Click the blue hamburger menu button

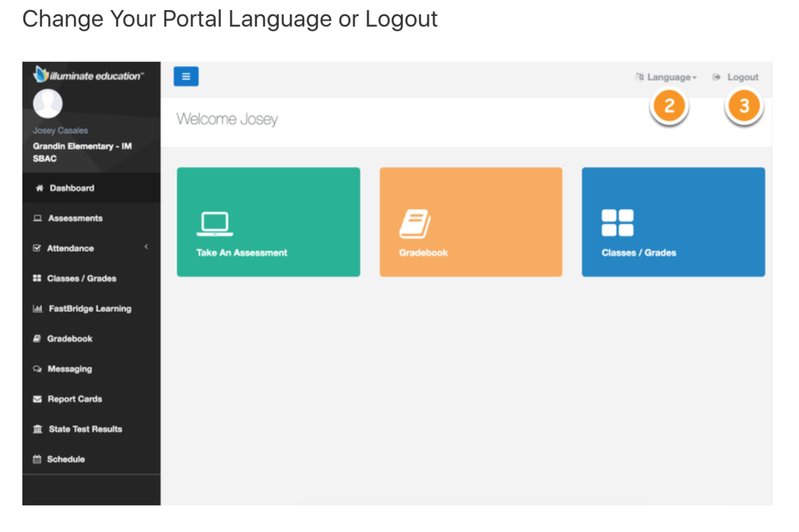(186, 77)
